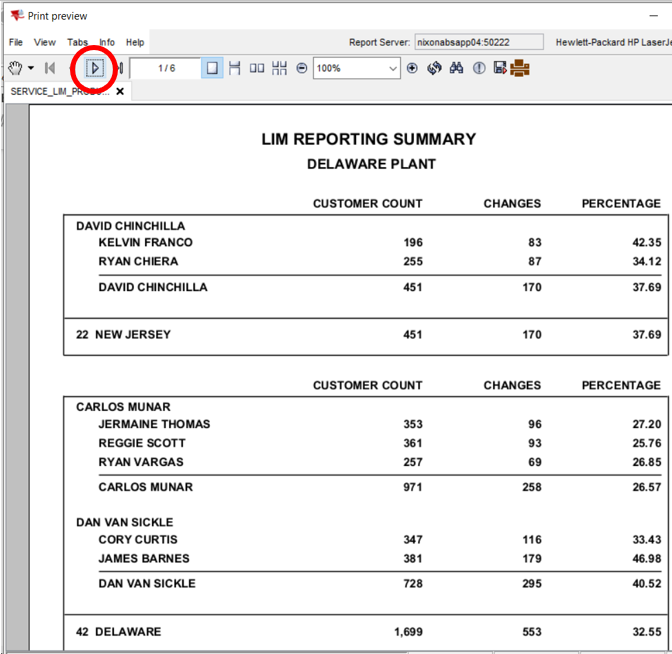Open the Tabs menu
The height and width of the screenshot is (654, 672).
tap(77, 43)
